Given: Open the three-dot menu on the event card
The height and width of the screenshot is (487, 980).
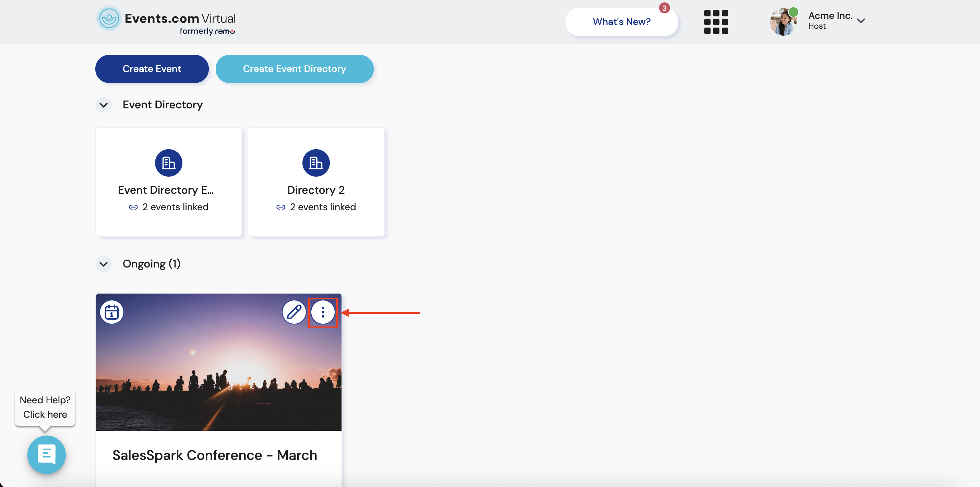Looking at the screenshot, I should pos(323,312).
